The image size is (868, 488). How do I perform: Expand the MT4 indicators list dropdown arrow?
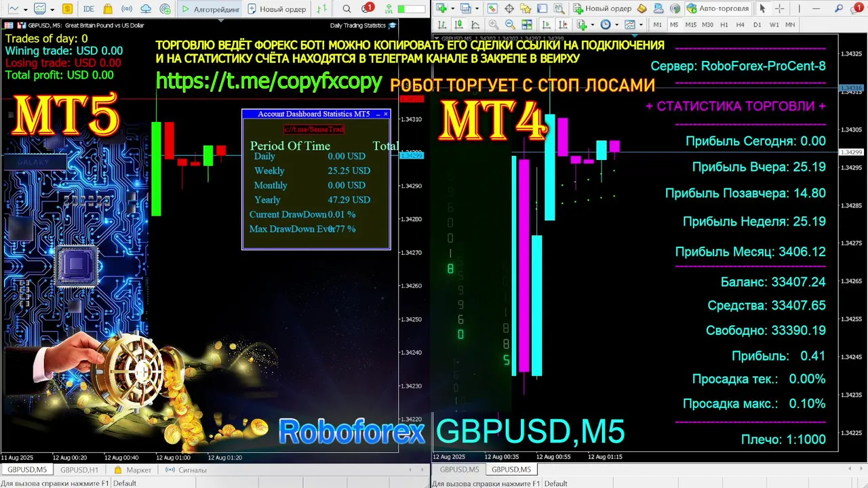click(593, 25)
